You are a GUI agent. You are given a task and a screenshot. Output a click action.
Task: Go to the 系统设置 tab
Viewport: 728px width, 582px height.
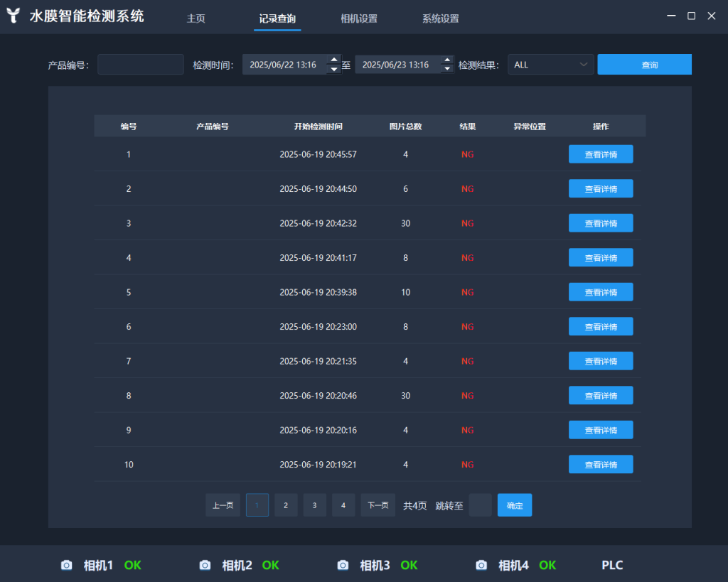click(x=440, y=18)
